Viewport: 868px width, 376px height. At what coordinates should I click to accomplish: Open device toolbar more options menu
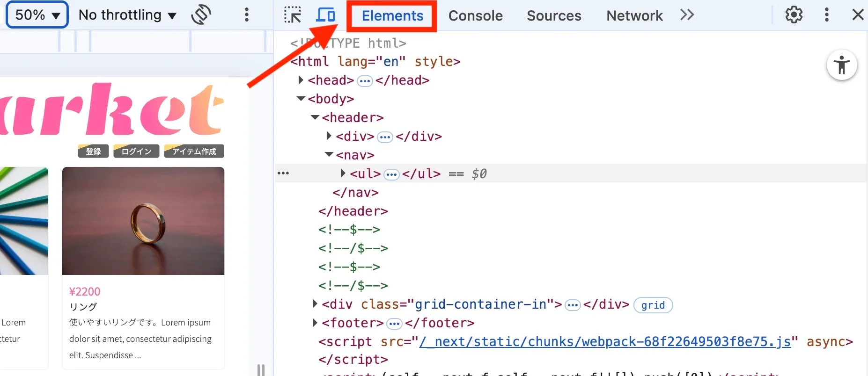246,15
